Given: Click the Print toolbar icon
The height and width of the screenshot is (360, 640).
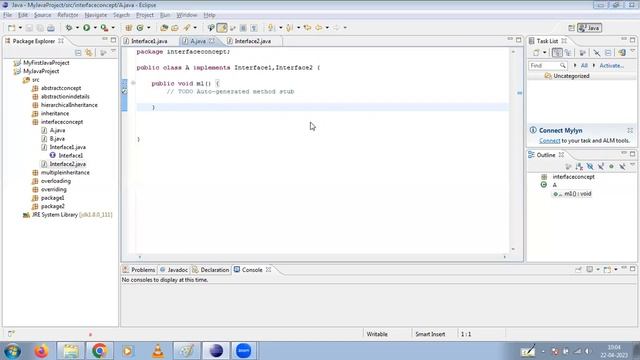Looking at the screenshot, I should click(x=51, y=28).
